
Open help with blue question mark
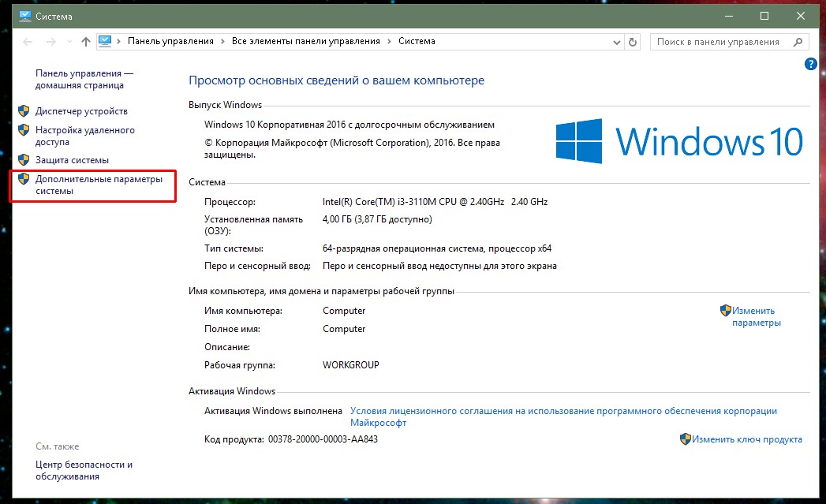(811, 64)
